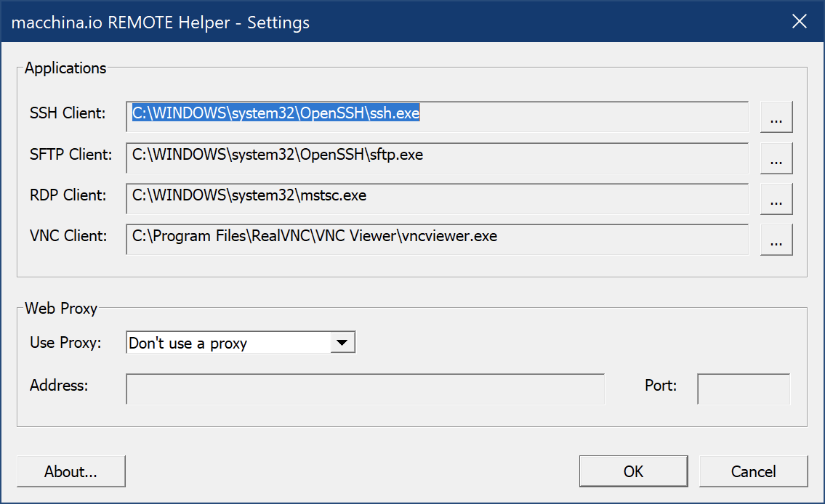Screen dimensions: 825x504
Task: Cancel the settings dialog
Action: click(754, 471)
